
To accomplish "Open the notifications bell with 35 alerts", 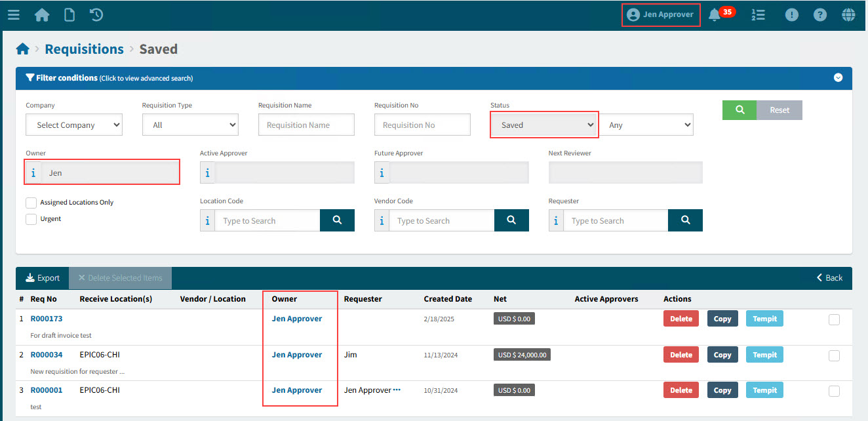I will click(x=715, y=14).
